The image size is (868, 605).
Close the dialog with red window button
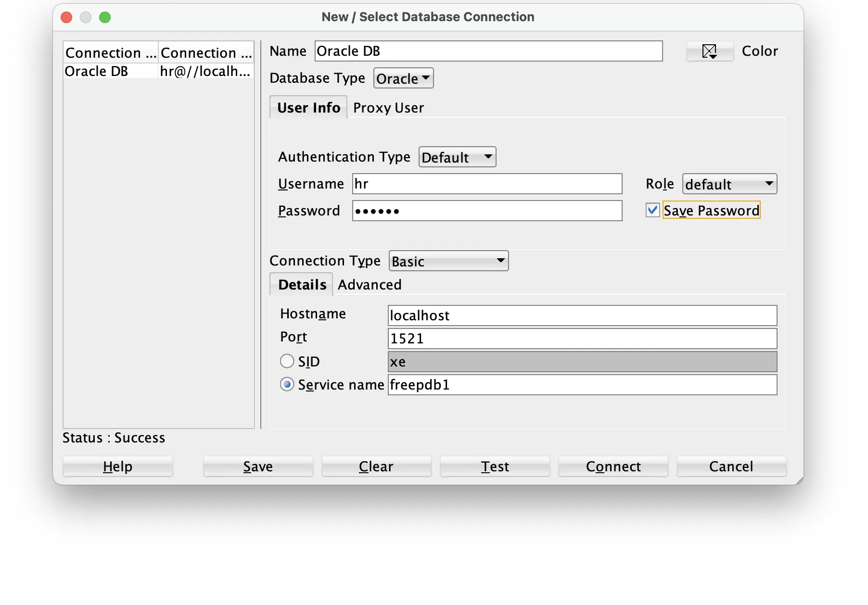pos(66,17)
